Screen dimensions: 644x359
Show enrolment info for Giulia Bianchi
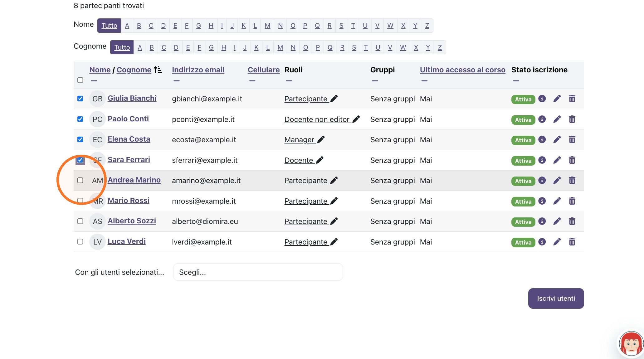(542, 99)
